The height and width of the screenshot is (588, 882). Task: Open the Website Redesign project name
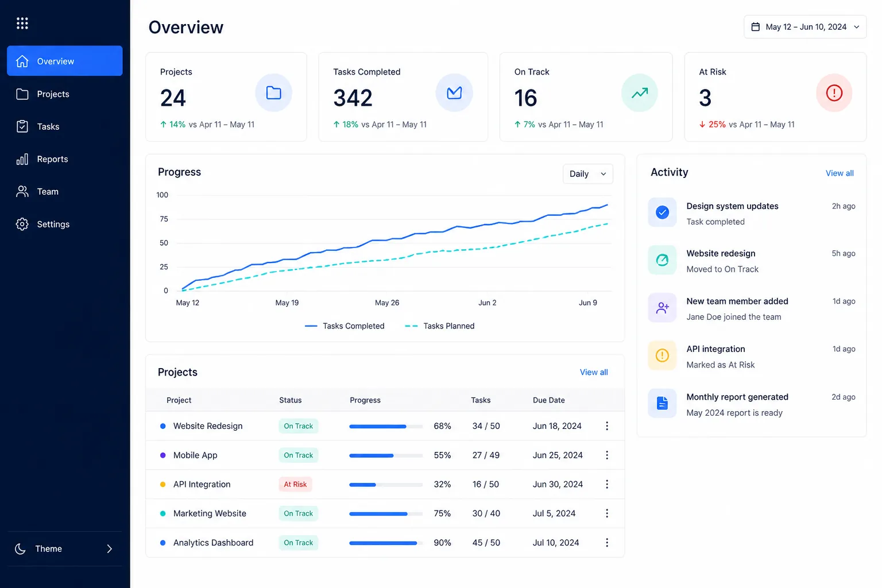(208, 426)
